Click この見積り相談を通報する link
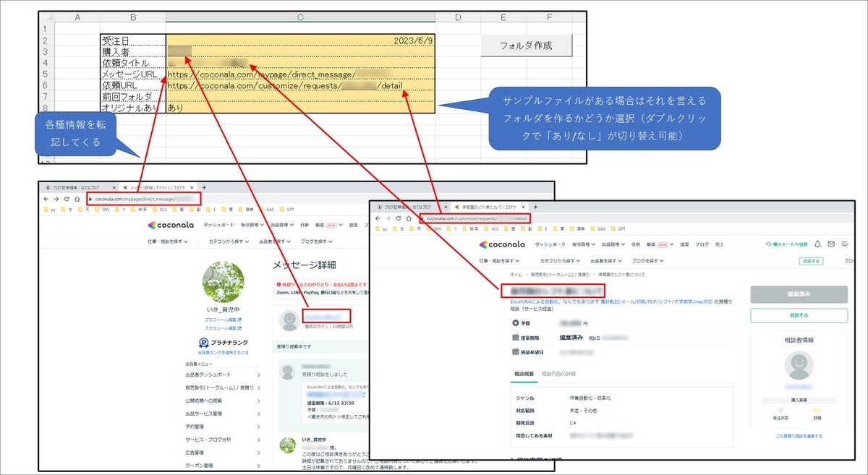868x475 pixels. [799, 436]
